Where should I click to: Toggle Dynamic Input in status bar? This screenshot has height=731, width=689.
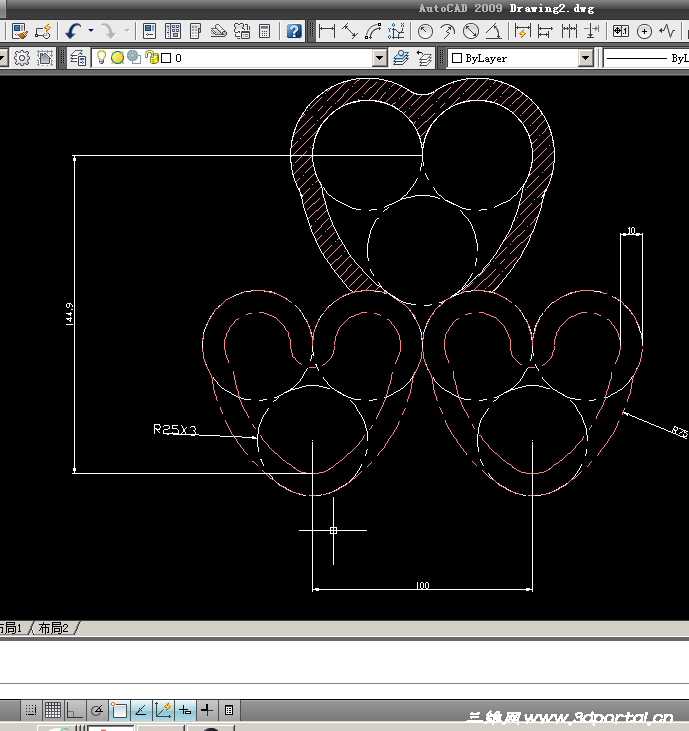185,710
